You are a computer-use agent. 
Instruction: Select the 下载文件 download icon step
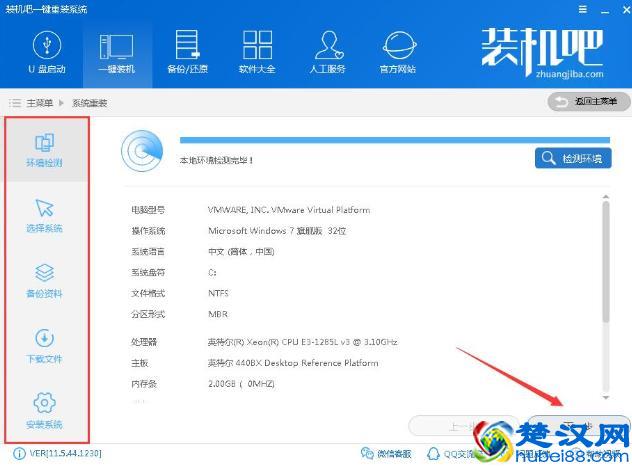[x=45, y=346]
